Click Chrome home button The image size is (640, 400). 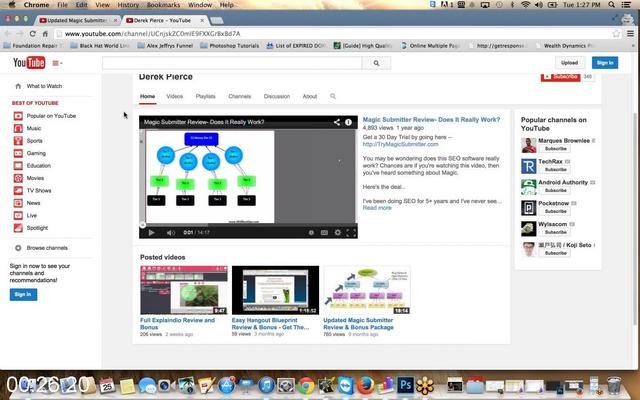[x=45, y=34]
